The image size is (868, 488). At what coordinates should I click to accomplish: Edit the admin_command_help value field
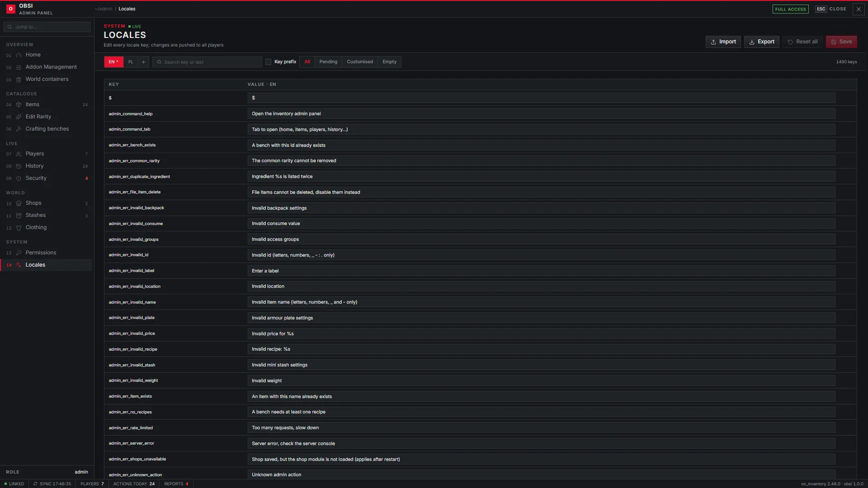point(541,114)
